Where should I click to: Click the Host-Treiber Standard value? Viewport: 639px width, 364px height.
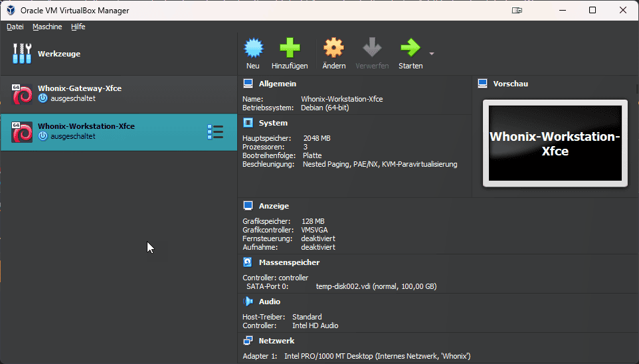307,317
